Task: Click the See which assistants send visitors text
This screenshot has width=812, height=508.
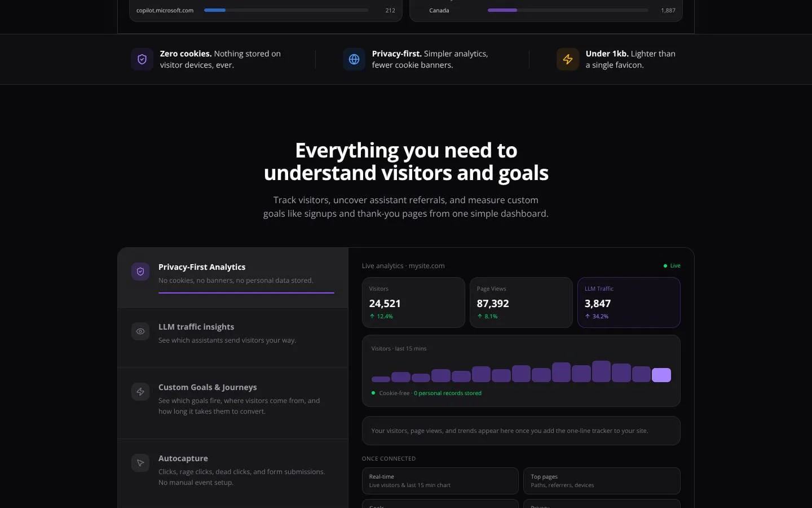Action: pos(227,340)
